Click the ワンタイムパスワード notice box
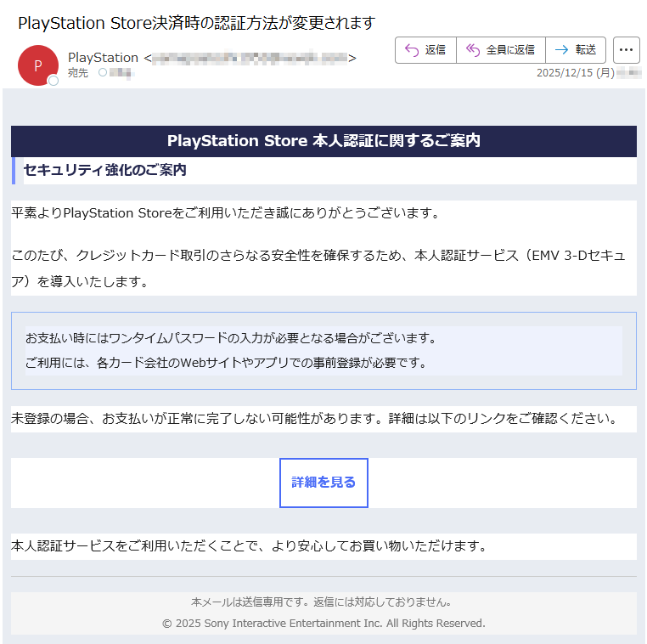The width and height of the screenshot is (647, 644). pyautogui.click(x=323, y=351)
